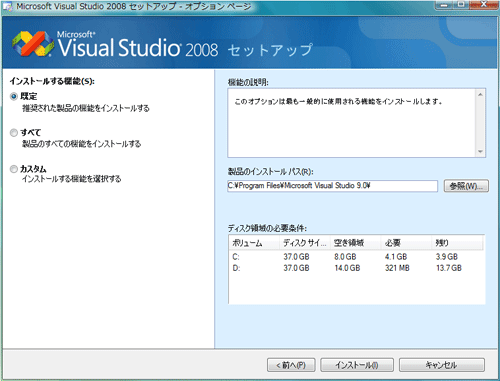This screenshot has height=381, width=500.
Task: Click the ボリューム column header
Action: click(254, 243)
